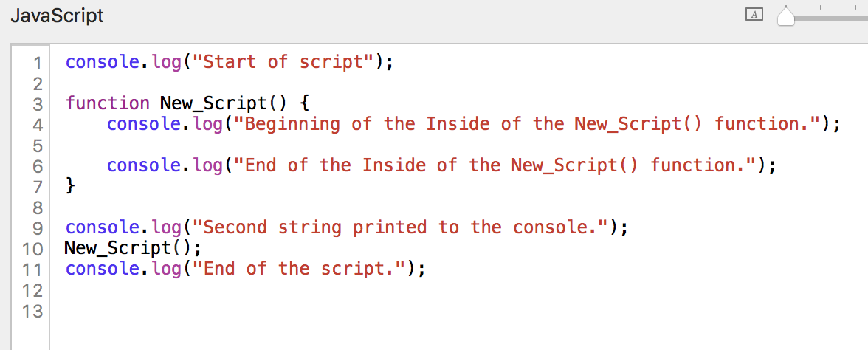
Task: Click line number 10 in the gutter
Action: coord(33,248)
